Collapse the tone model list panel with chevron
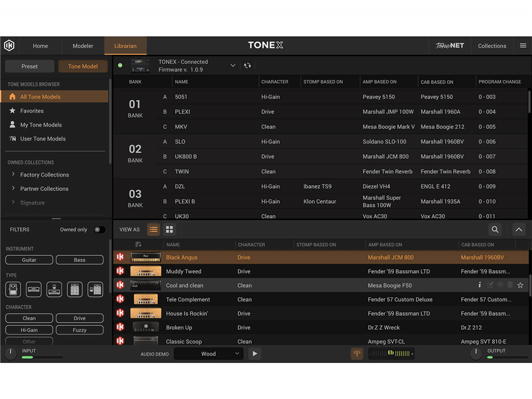Image resolution: width=532 pixels, height=399 pixels. (x=518, y=229)
